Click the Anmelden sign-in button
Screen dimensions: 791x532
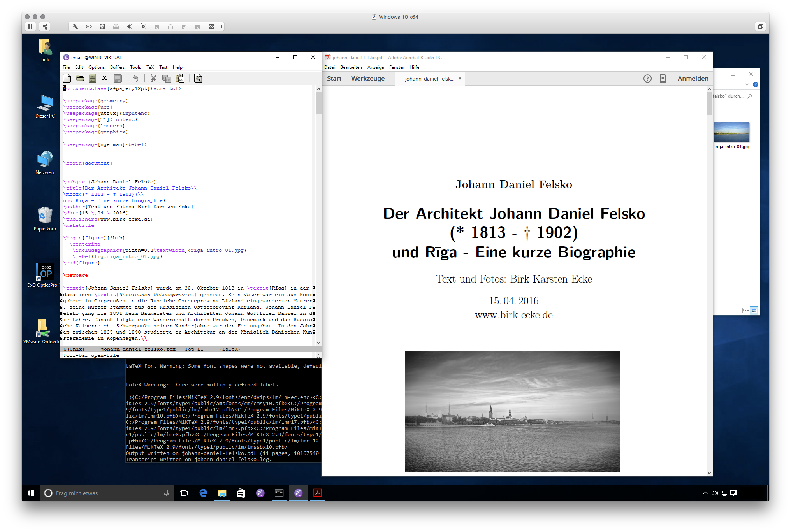[693, 79]
